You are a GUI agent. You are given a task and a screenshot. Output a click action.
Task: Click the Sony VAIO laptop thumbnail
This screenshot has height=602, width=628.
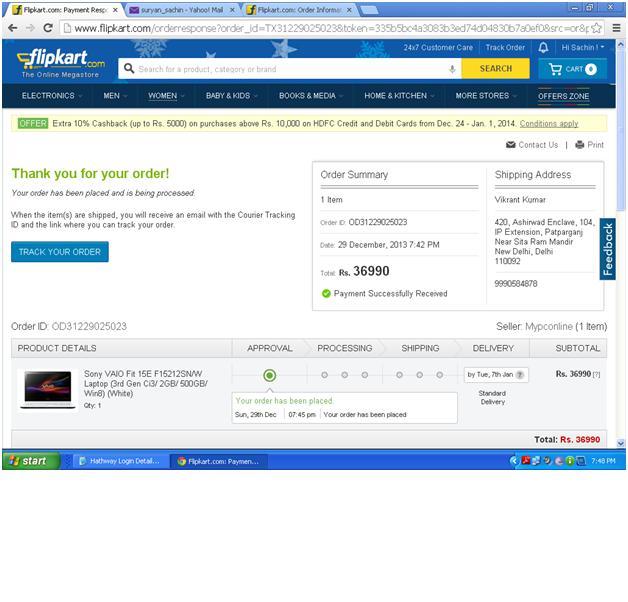coord(48,390)
